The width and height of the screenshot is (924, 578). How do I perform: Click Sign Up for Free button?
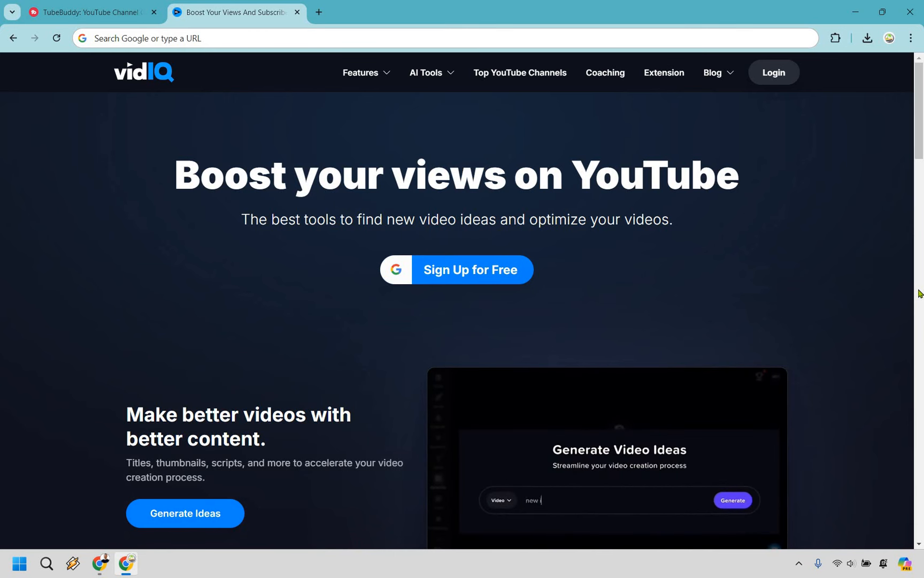coord(457,270)
